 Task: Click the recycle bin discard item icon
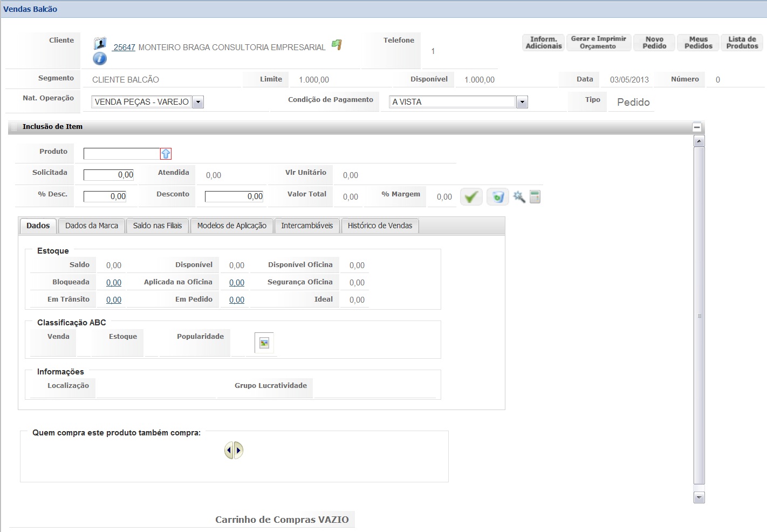(x=498, y=196)
